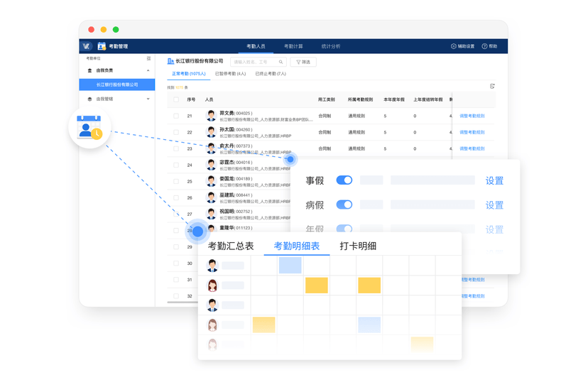The image size is (588, 392).
Task: Tick the select-all checkbox in table header
Action: (176, 99)
